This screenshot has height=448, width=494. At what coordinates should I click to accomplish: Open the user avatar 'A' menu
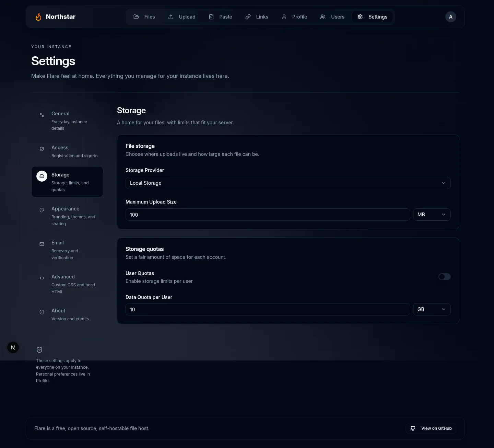pos(451,17)
